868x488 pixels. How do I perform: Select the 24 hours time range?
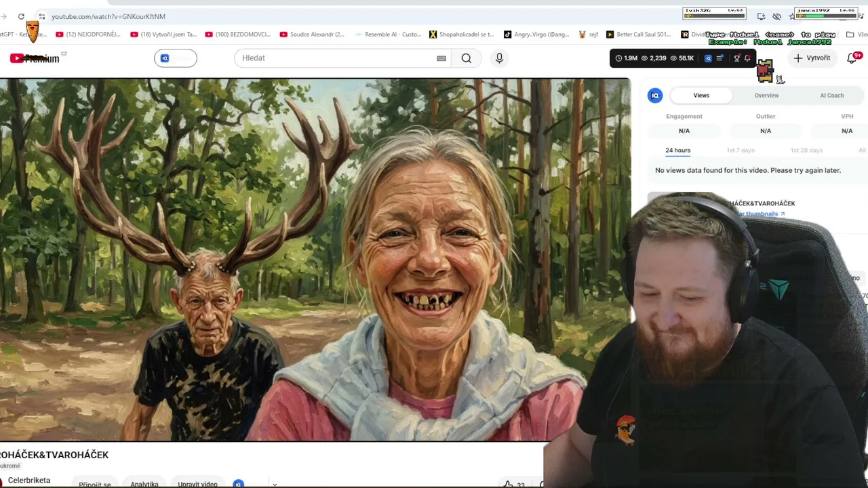tap(678, 150)
